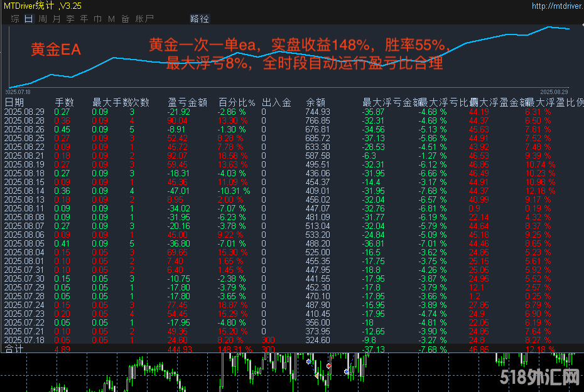This screenshot has height=392, width=584.
Task: Open the 备 comment tab
Action: point(125,19)
